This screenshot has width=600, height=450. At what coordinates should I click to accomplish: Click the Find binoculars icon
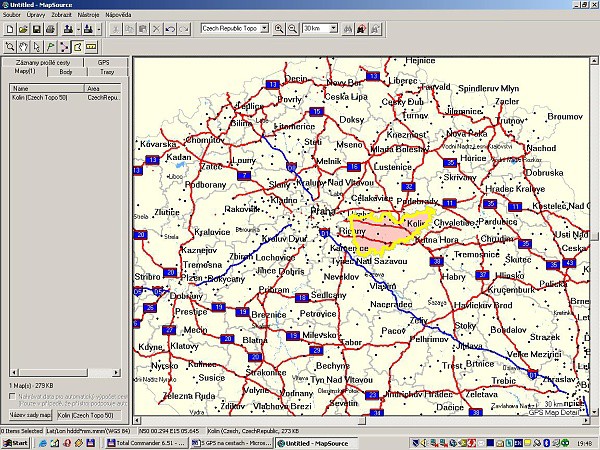(x=348, y=29)
